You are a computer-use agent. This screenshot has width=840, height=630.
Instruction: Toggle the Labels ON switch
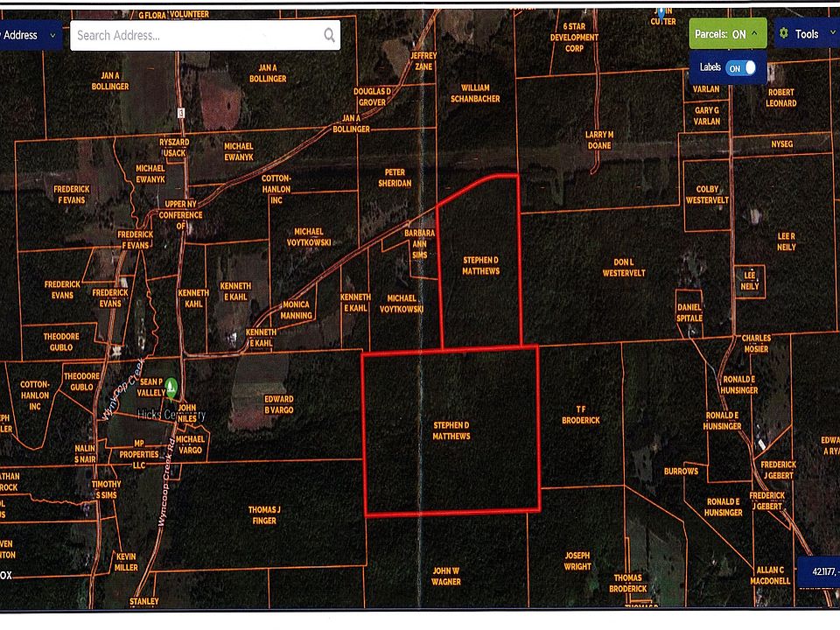coord(741,68)
